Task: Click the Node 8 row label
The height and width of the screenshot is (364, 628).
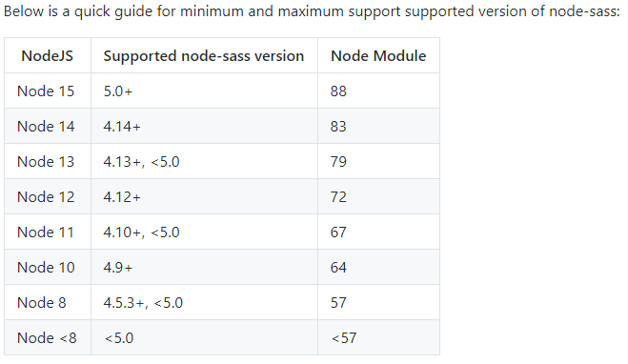Action: [42, 302]
